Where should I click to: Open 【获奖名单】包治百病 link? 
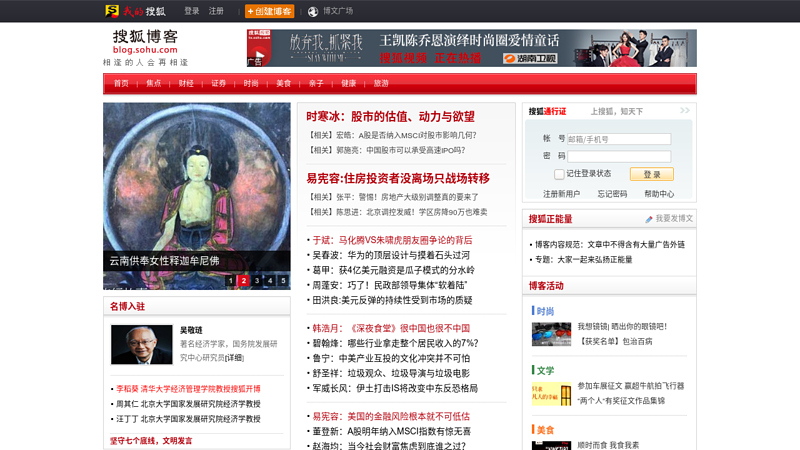(x=616, y=341)
